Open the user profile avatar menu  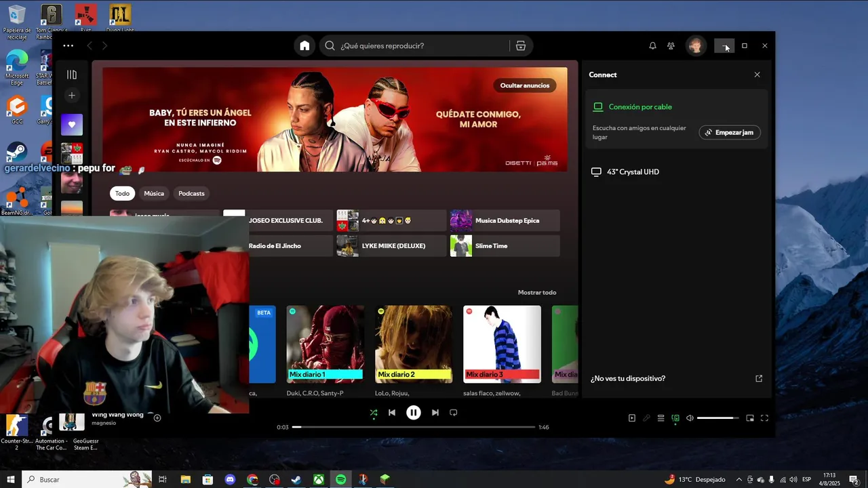[695, 45]
